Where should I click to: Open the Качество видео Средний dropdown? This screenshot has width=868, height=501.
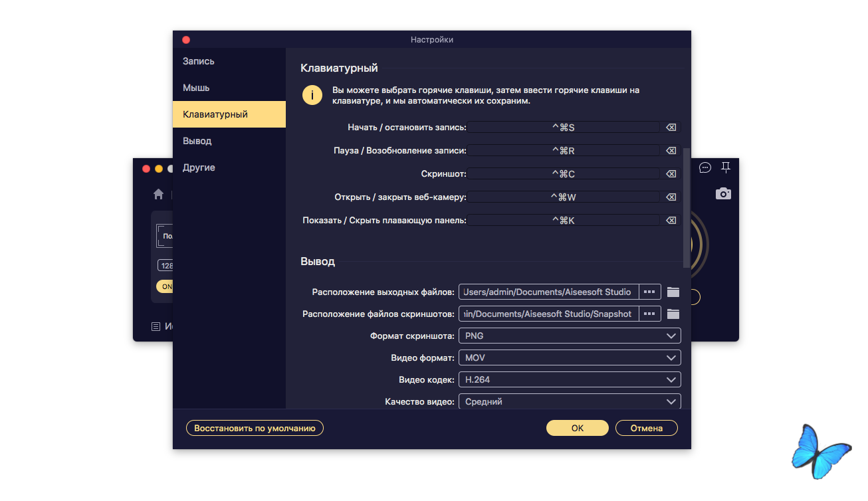pos(570,401)
